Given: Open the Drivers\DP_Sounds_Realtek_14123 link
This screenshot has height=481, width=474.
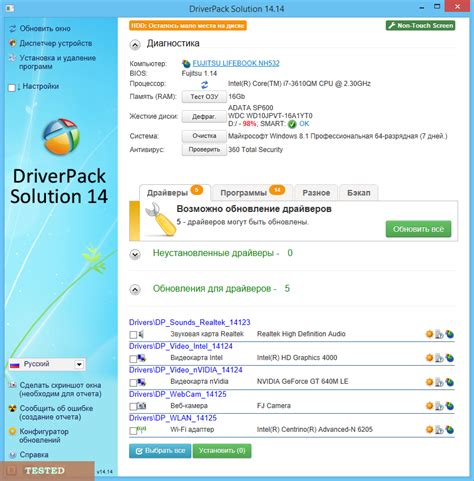Looking at the screenshot, I should 190,322.
